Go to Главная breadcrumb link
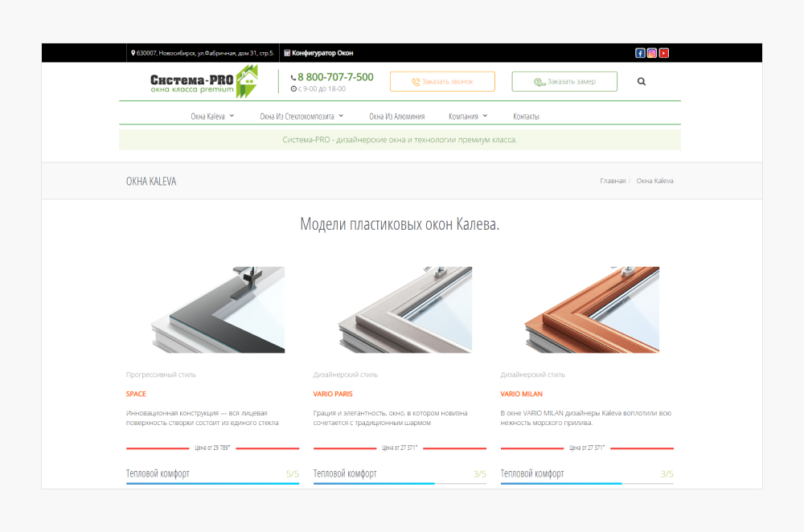The height and width of the screenshot is (532, 804). pyautogui.click(x=613, y=181)
